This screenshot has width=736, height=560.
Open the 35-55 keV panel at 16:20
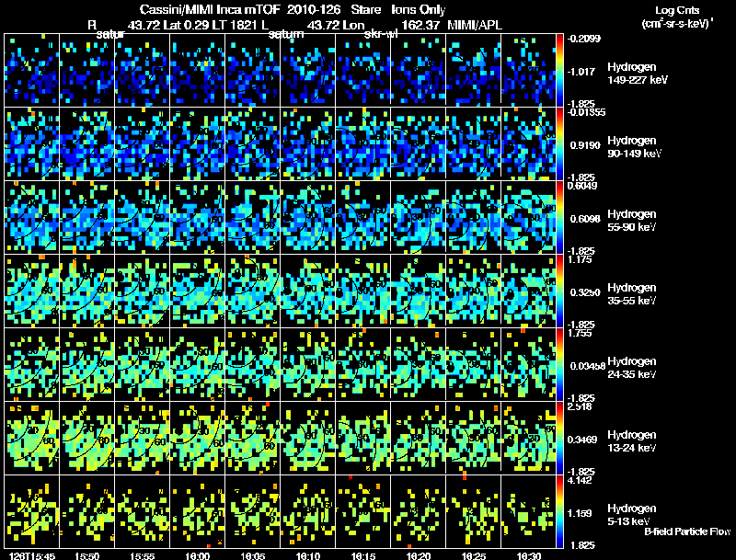pos(419,291)
